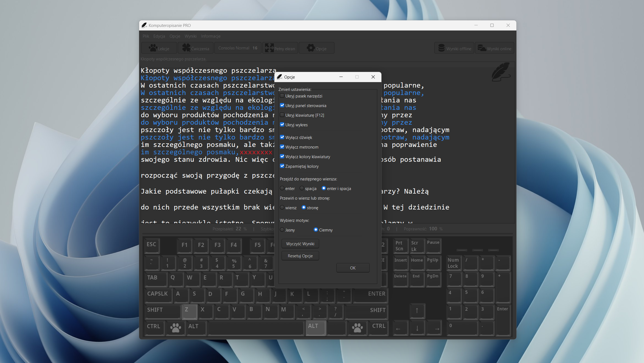This screenshot has height=363, width=644.
Task: Click the Opcje gear icon in toolbar
Action: coord(311,48)
